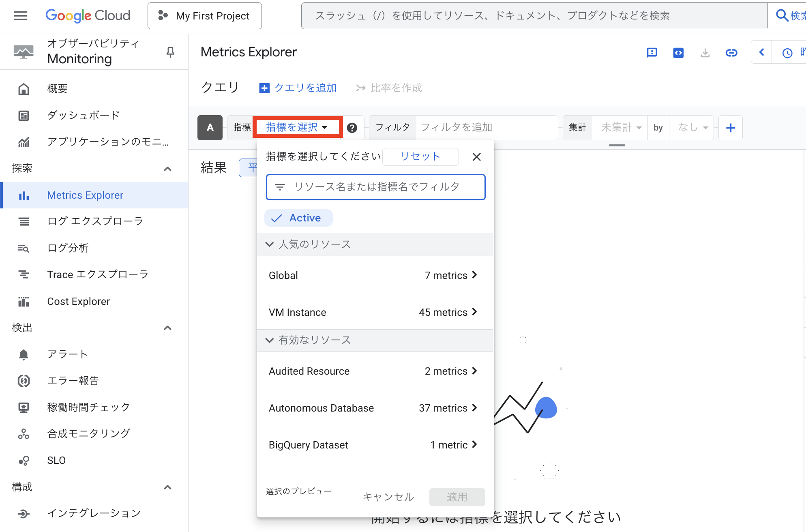This screenshot has height=532, width=806.
Task: Collapse the 人気のリソース section
Action: point(270,244)
